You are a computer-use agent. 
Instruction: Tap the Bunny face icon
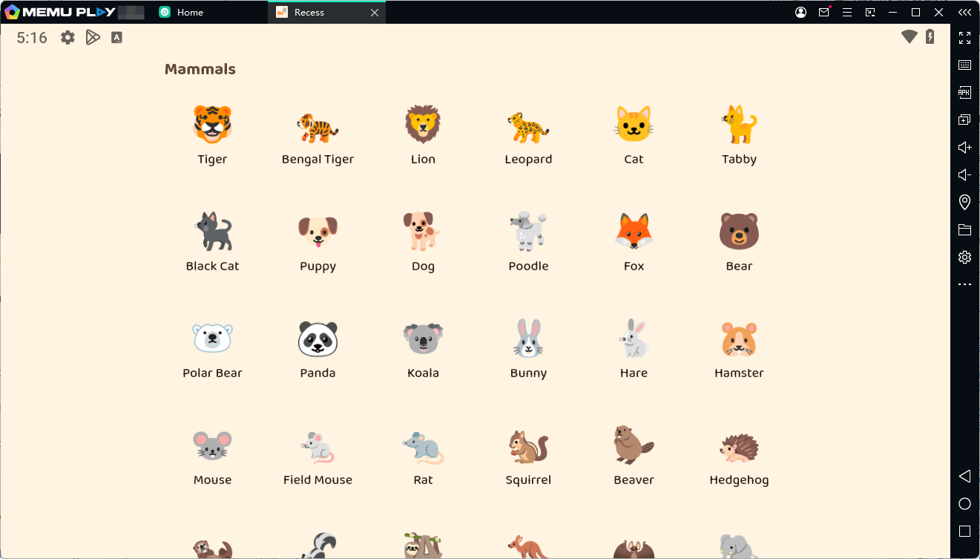tap(528, 338)
